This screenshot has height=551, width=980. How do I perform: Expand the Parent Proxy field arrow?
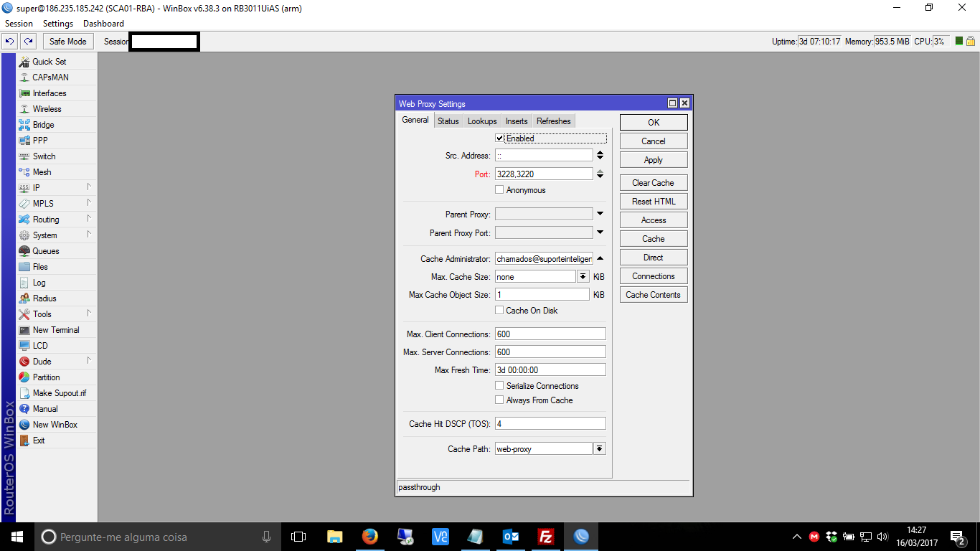pos(600,214)
